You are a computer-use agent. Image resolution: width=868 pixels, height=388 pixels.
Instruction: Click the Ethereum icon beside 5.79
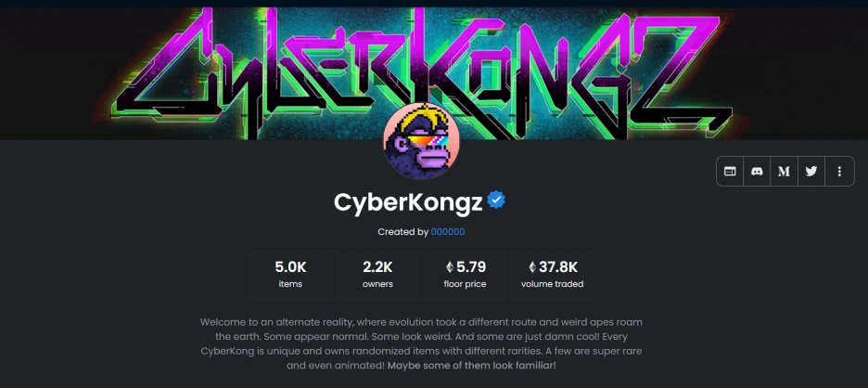[450, 267]
